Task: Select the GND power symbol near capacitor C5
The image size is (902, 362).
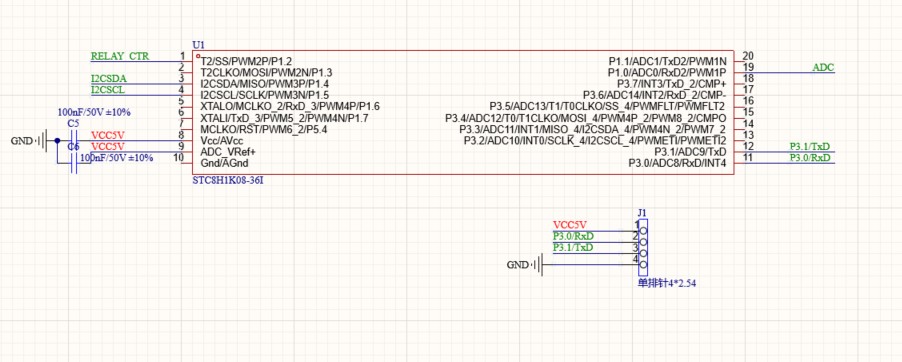Action: [x=28, y=140]
